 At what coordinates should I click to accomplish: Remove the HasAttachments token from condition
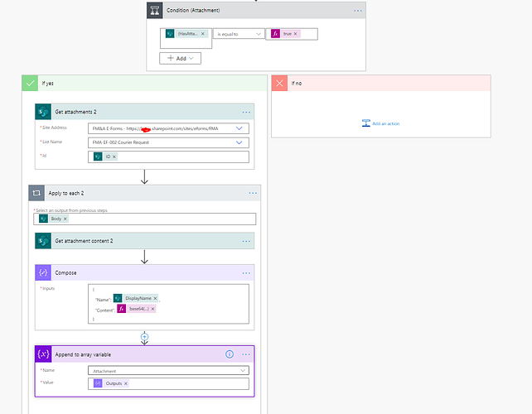click(202, 34)
